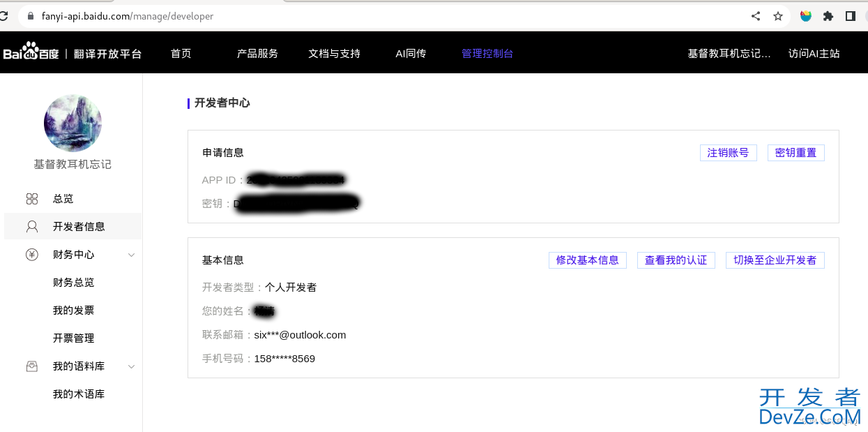Image resolution: width=868 pixels, height=432 pixels.
Task: Click 翻译开放平台 title text
Action: pyautogui.click(x=108, y=54)
